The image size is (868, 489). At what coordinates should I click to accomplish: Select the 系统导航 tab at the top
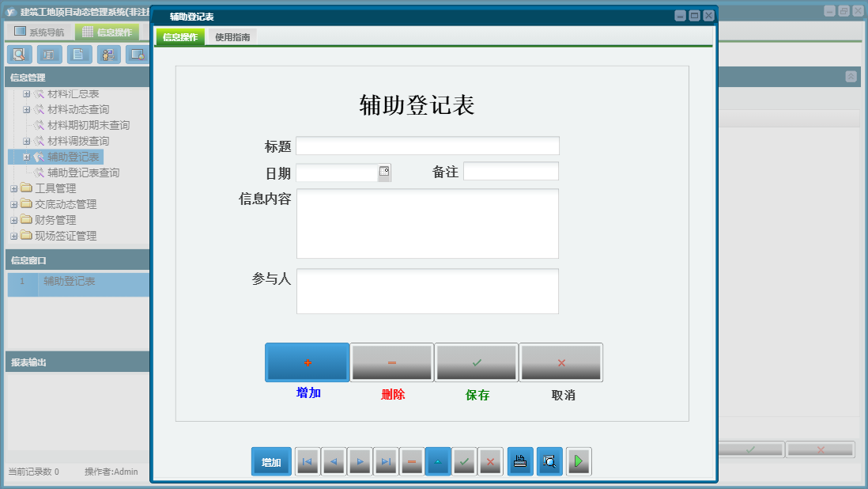41,30
